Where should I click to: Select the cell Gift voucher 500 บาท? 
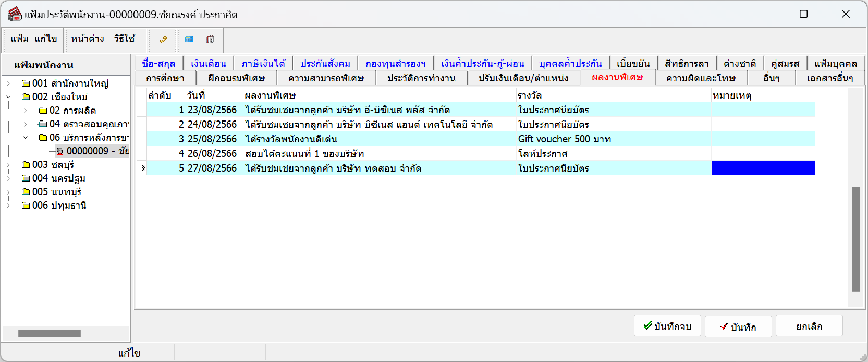(x=613, y=139)
